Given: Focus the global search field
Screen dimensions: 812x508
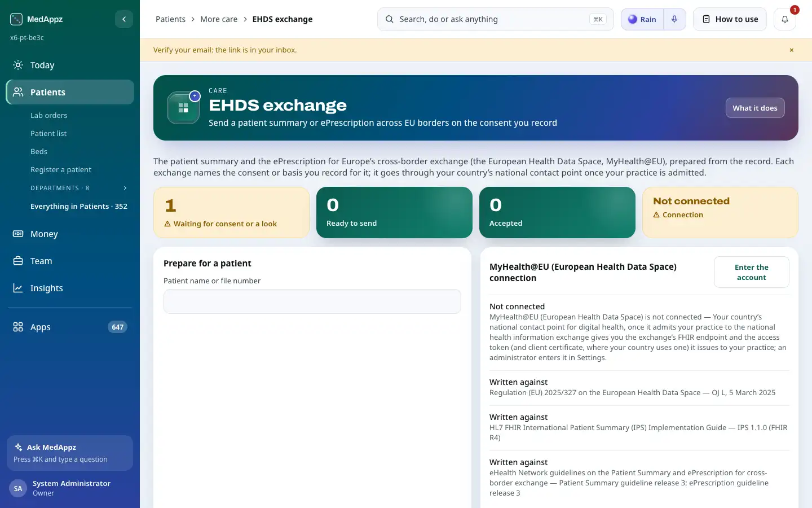Looking at the screenshot, I should (x=495, y=19).
